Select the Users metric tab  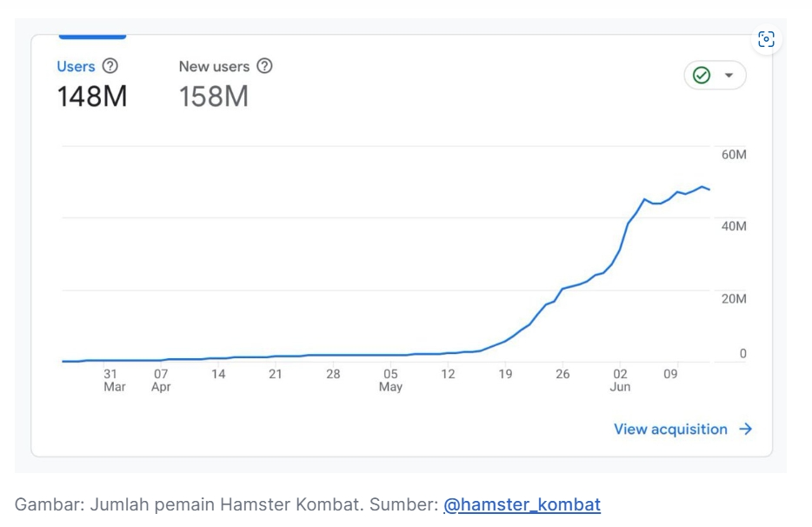[76, 67]
